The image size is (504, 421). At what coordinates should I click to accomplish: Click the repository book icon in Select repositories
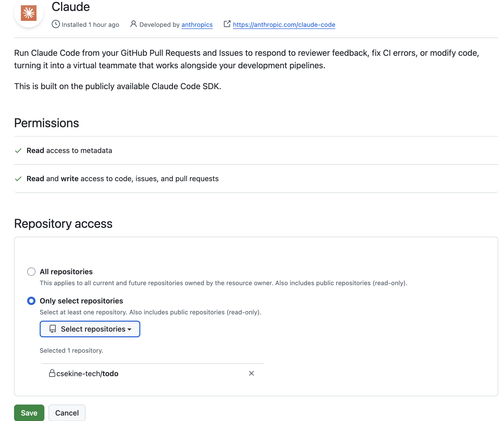pos(52,329)
